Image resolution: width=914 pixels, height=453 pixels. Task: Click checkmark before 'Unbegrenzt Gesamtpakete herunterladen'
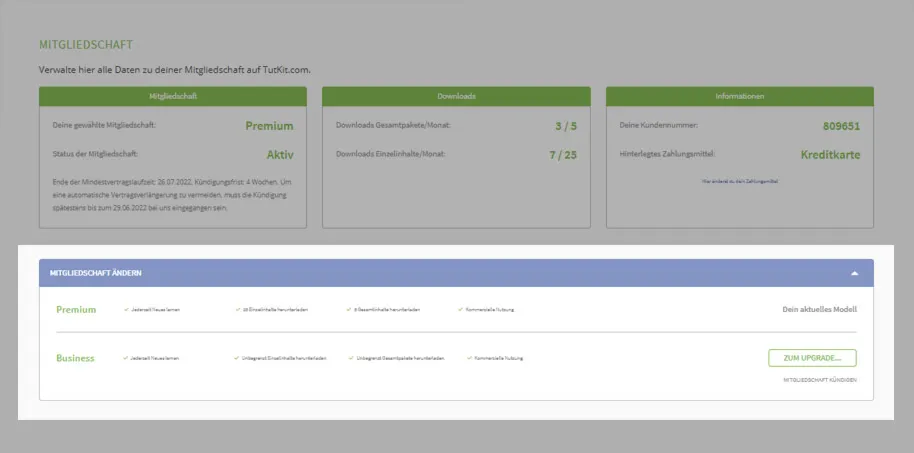click(x=351, y=358)
